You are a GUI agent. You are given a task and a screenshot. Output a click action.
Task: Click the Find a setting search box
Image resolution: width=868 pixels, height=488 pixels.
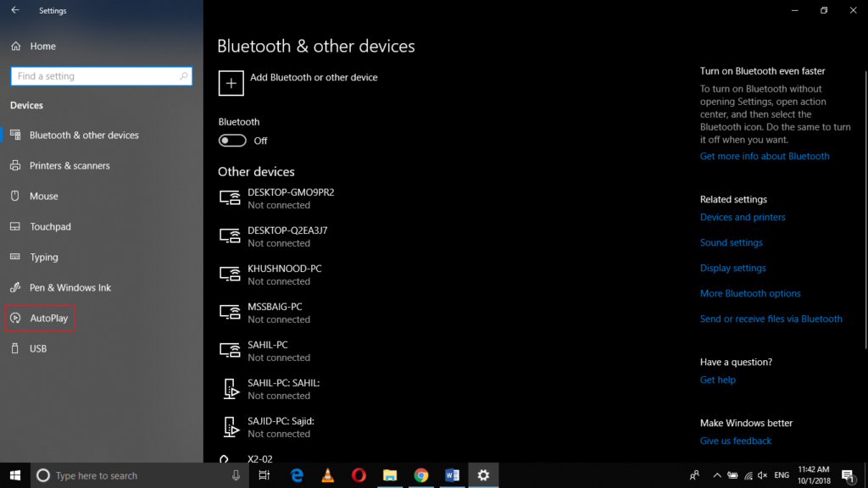[101, 75]
